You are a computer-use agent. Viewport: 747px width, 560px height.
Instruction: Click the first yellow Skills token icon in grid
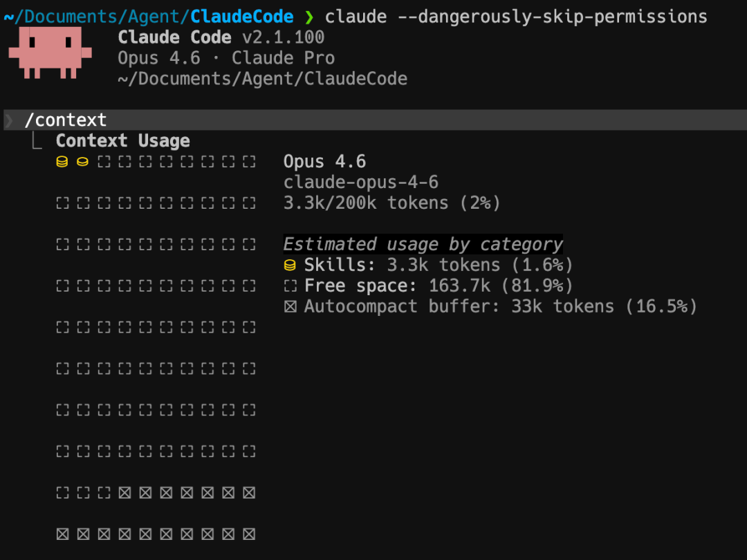pyautogui.click(x=62, y=162)
